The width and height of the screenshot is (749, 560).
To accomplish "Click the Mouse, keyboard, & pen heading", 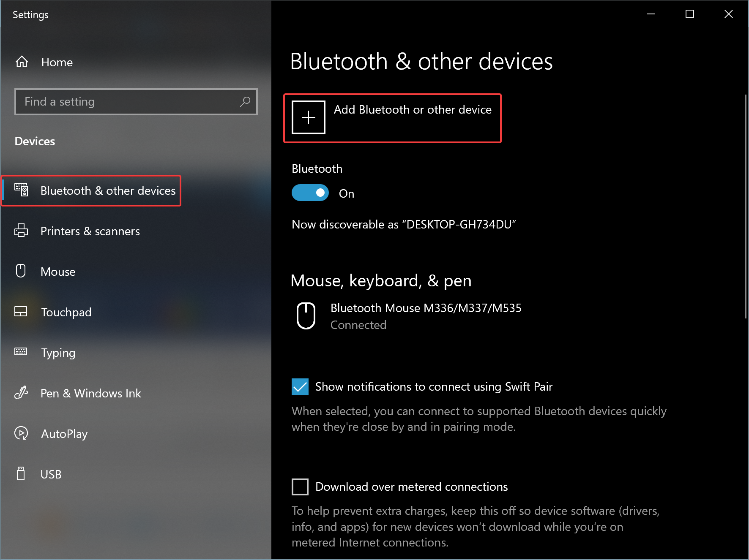I will pyautogui.click(x=381, y=281).
